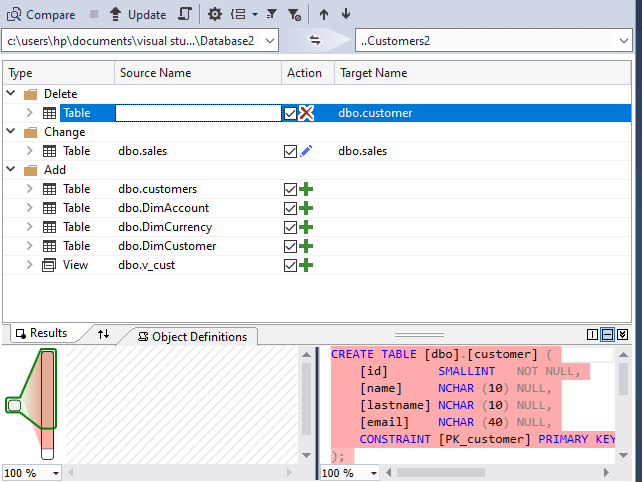
Task: Click the Update button
Action: point(138,15)
